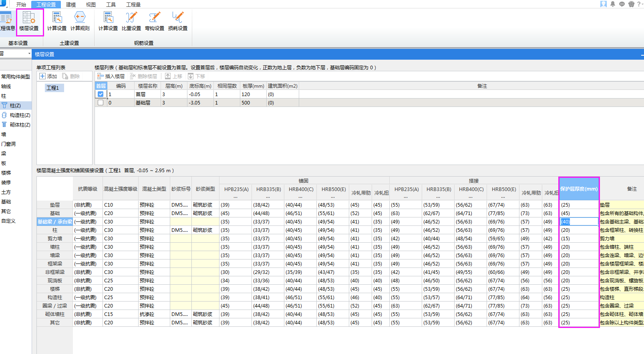Select the 剪力墙 row header
The image size is (644, 354).
pos(55,238)
